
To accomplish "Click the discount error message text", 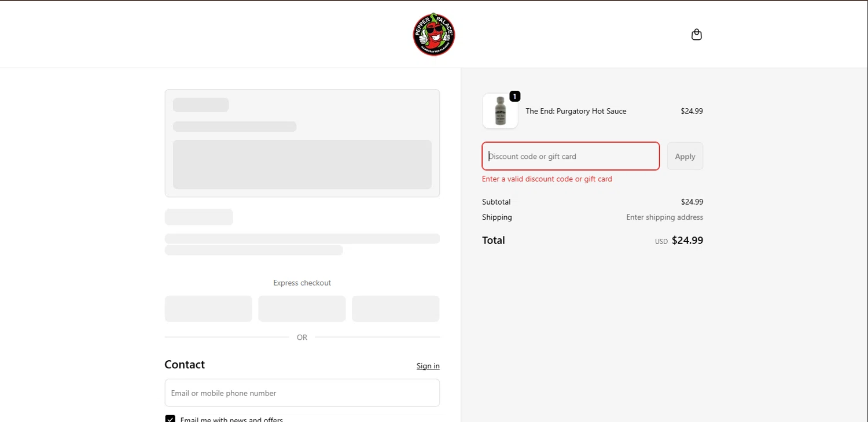I will [547, 179].
